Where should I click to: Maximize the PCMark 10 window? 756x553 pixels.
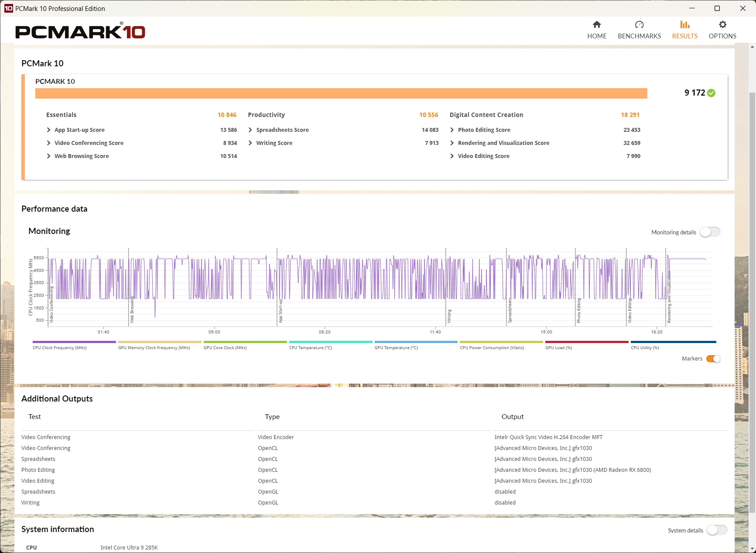717,8
